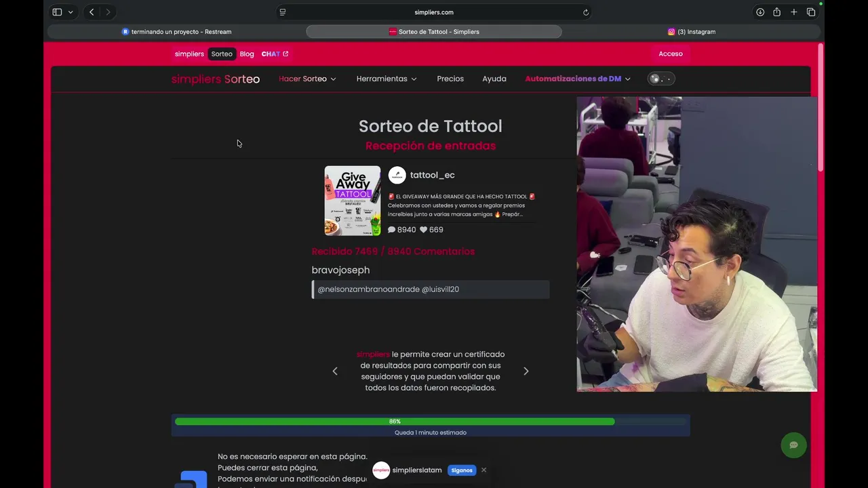Go forward with the browser forward arrow
Image resolution: width=868 pixels, height=488 pixels.
point(108,12)
